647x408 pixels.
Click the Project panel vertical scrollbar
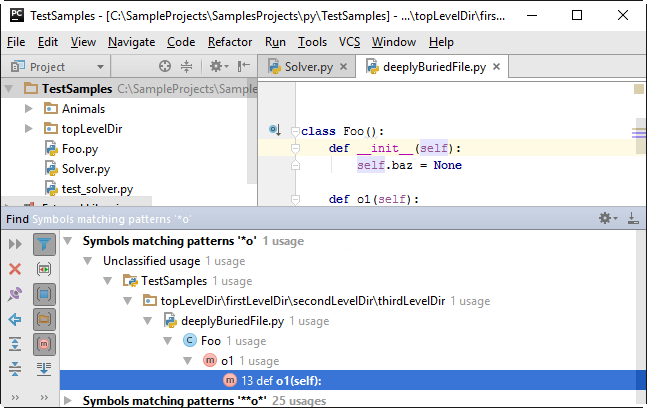coord(252,132)
